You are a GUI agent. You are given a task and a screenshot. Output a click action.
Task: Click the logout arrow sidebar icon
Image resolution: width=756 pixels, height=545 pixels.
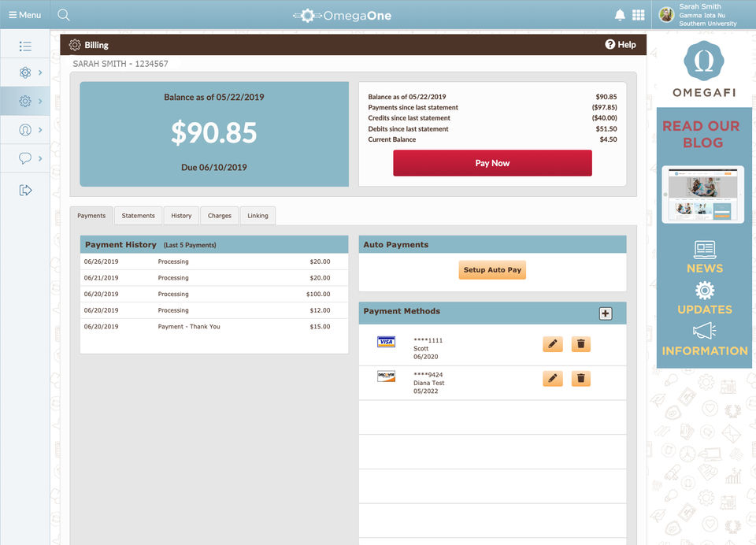25,190
